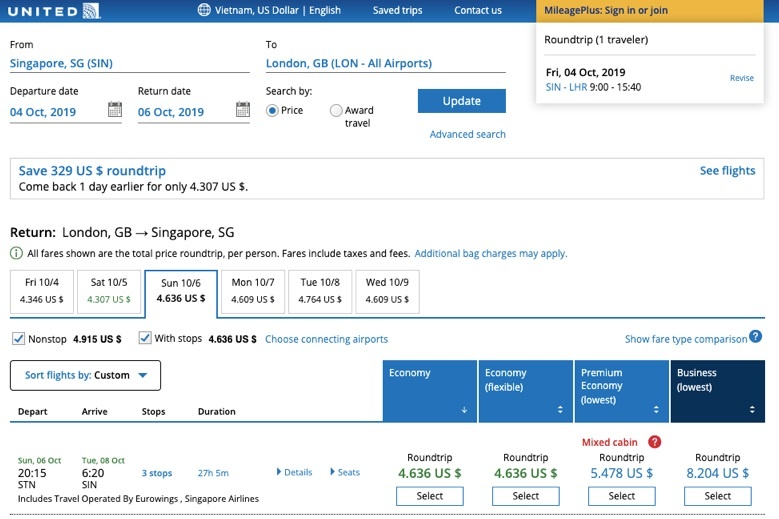
Task: Click the From airport input field
Action: point(129,63)
